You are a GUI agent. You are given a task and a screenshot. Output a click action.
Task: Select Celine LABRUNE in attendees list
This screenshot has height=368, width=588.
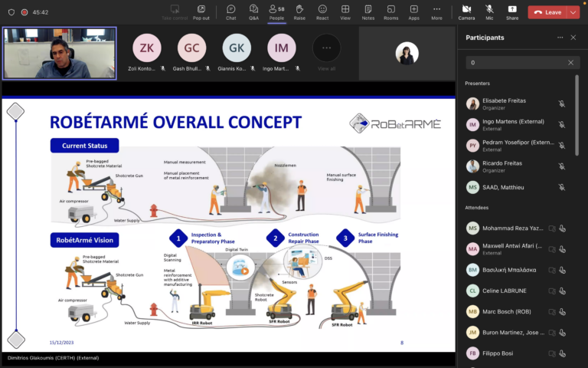517,291
